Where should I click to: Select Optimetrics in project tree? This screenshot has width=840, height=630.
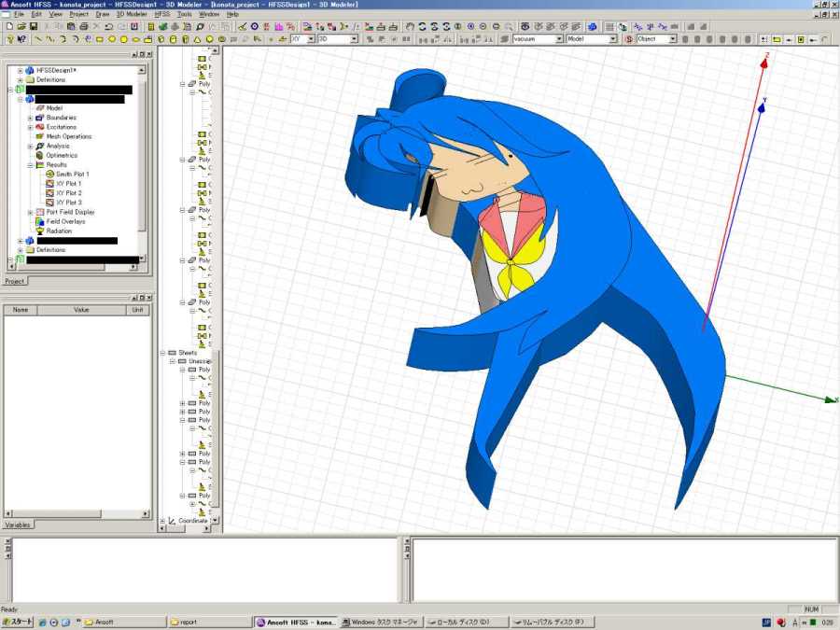click(62, 155)
